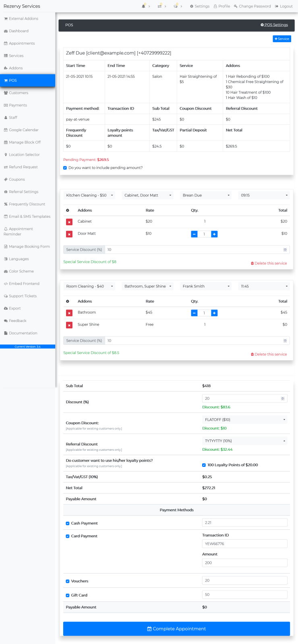Click the Card Payment Amount field
The image size is (298, 644).
tap(245, 563)
